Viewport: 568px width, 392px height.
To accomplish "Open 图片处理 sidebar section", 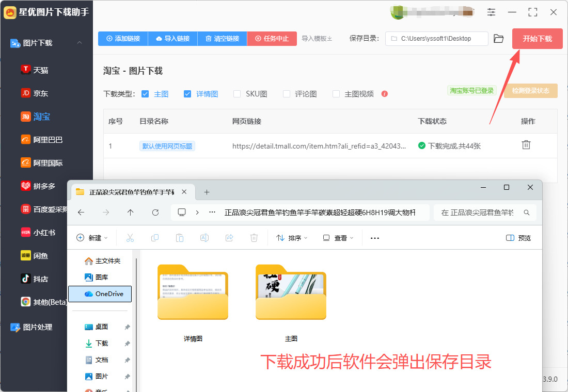I will click(31, 327).
